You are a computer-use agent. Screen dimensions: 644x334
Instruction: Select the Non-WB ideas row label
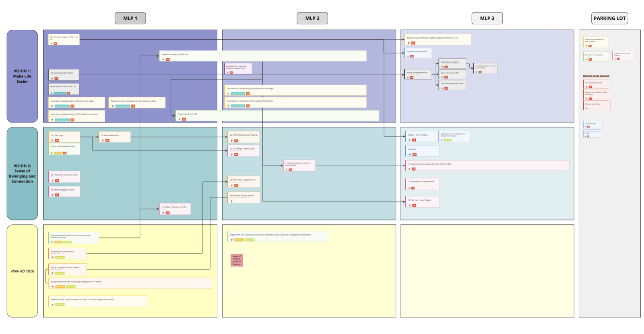22,271
